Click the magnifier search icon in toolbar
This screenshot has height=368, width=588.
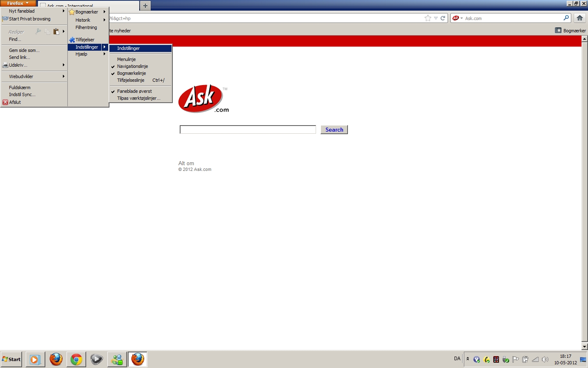click(x=566, y=18)
